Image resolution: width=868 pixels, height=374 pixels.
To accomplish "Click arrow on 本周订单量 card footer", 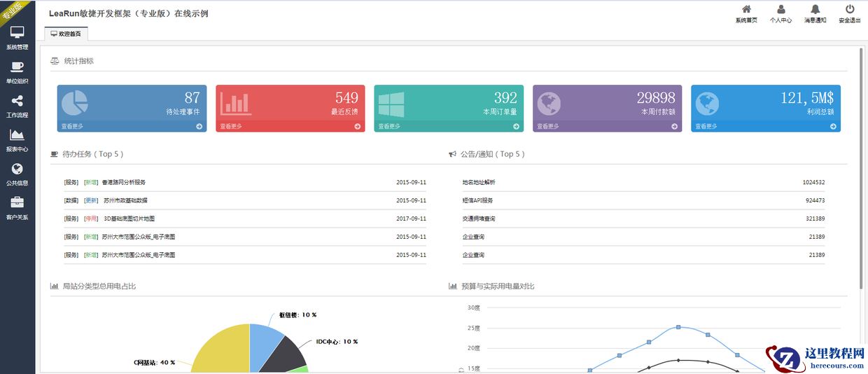I will [x=517, y=127].
